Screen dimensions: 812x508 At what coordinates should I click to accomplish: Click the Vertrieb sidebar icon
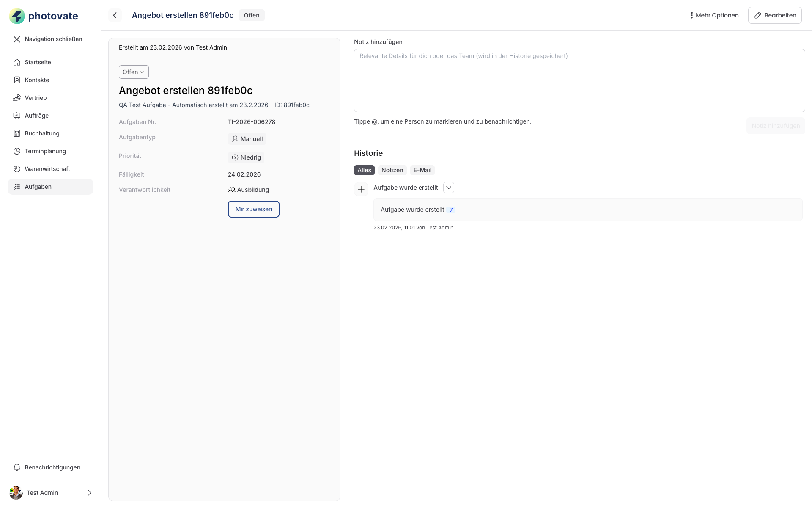[17, 98]
